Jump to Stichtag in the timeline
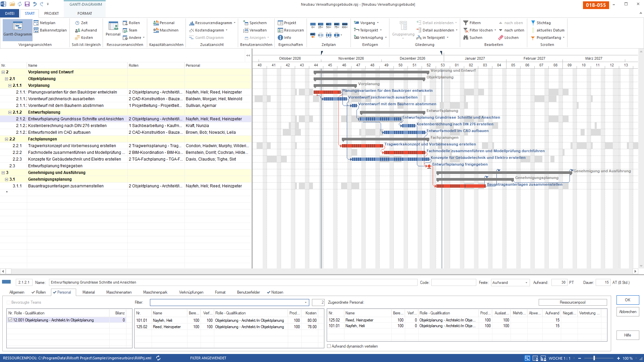The image size is (644, 362). 541,23
